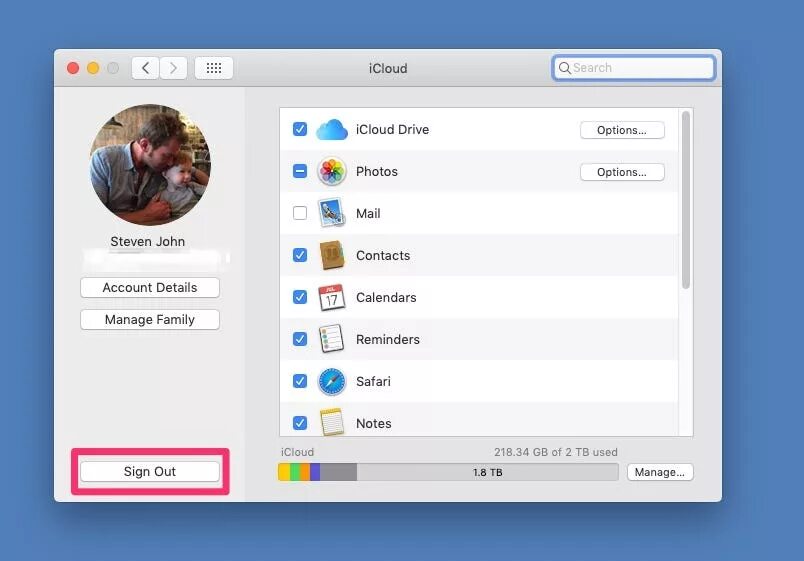This screenshot has width=804, height=561.
Task: Click the Steven John name text
Action: [x=148, y=242]
